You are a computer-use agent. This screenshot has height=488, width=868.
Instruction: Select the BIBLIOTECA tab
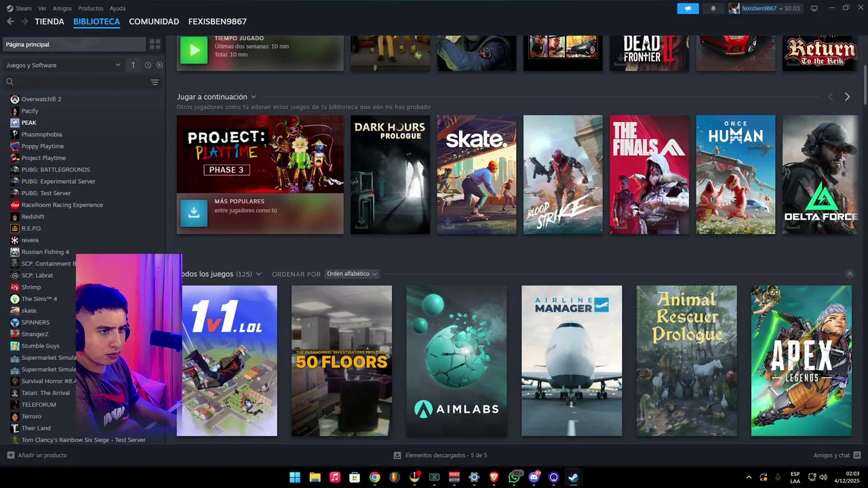pos(96,22)
